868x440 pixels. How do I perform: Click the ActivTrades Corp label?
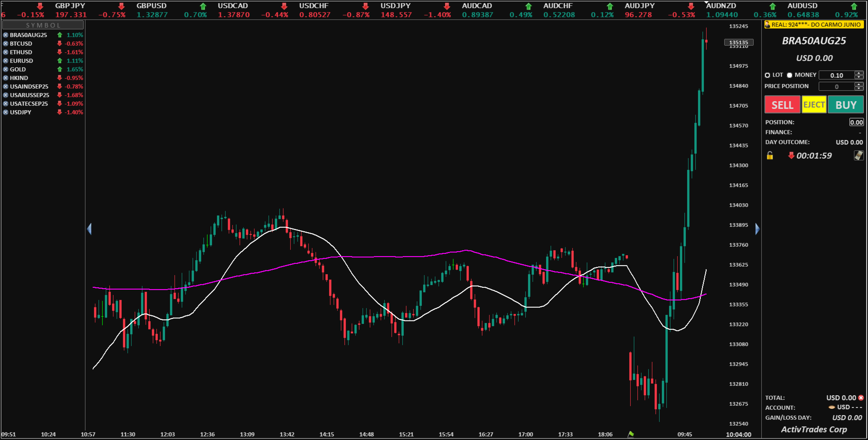[814, 429]
